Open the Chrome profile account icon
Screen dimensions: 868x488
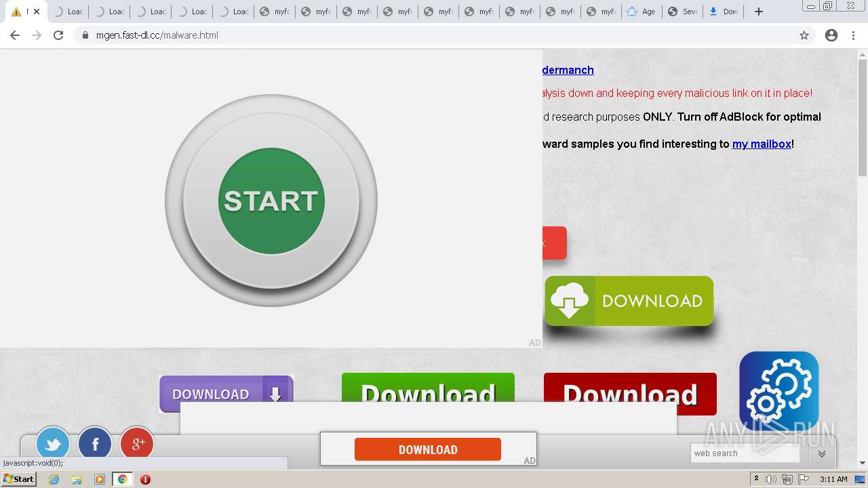(x=831, y=35)
